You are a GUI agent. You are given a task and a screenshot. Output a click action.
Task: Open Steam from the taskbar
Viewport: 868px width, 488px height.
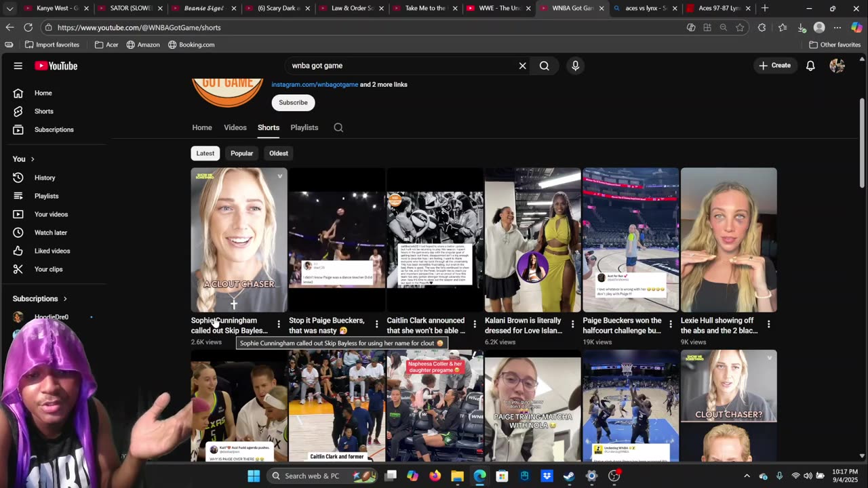coord(569,476)
